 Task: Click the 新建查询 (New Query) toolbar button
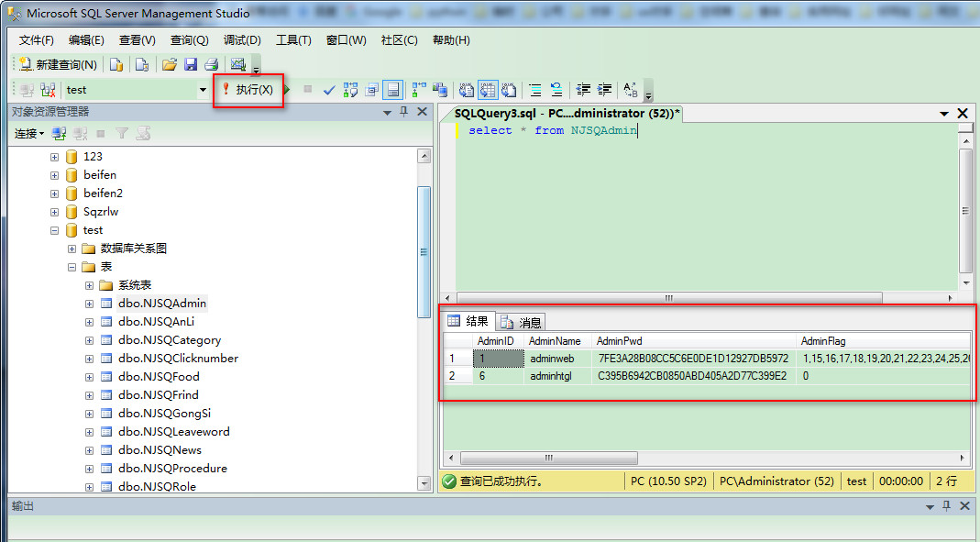pyautogui.click(x=58, y=64)
